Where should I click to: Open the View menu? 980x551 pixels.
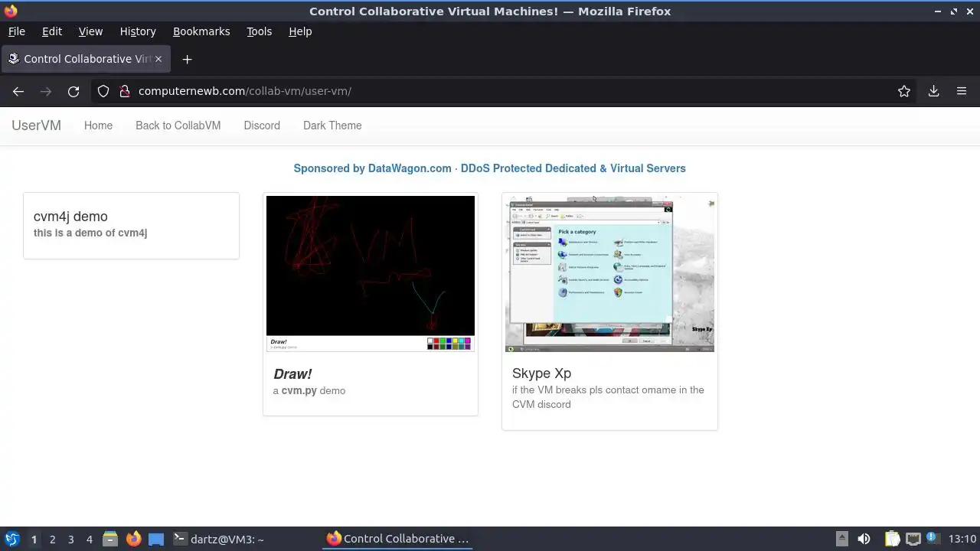point(90,31)
